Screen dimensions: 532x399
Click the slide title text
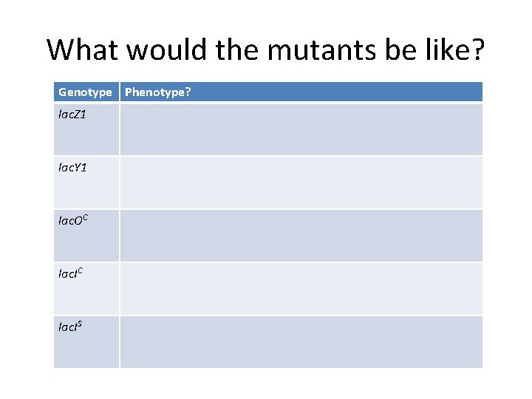266,50
